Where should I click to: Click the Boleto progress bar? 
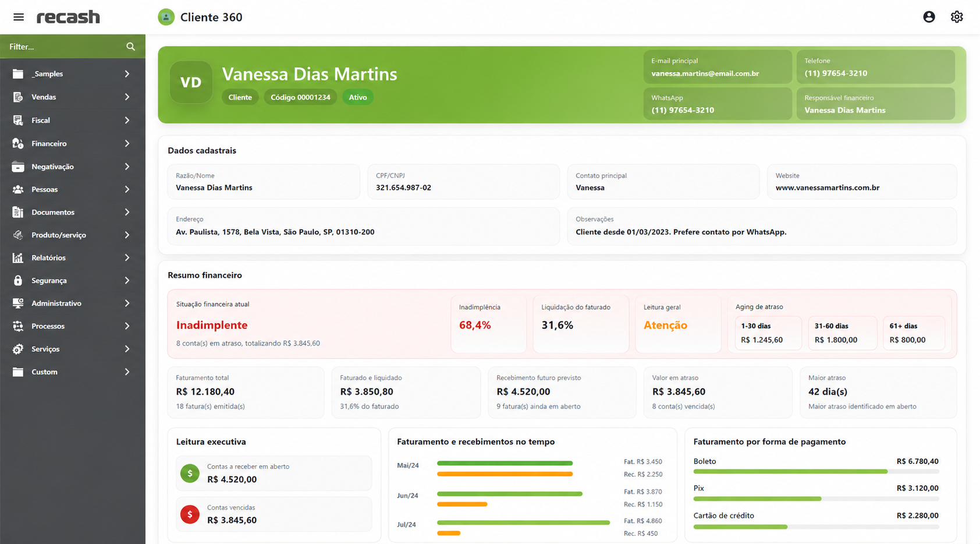816,471
